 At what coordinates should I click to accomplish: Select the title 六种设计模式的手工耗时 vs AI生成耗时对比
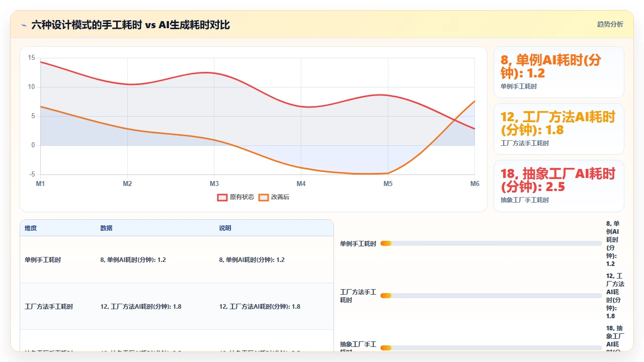point(130,25)
